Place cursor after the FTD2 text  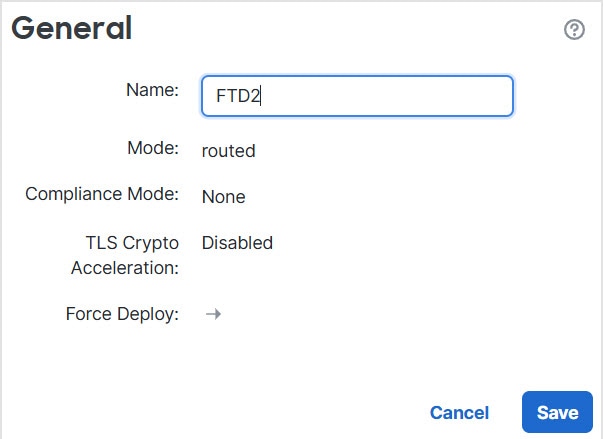[261, 97]
